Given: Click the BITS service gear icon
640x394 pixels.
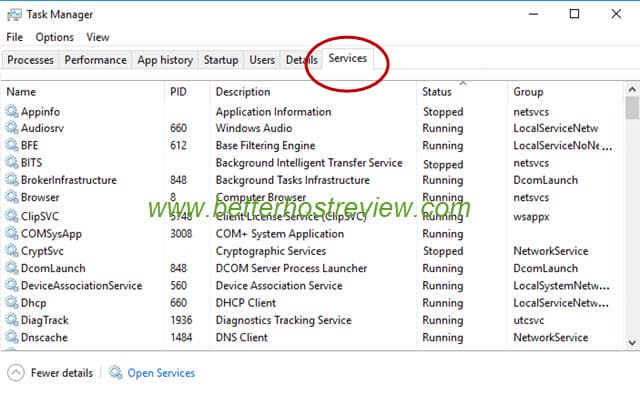Looking at the screenshot, I should tap(11, 162).
